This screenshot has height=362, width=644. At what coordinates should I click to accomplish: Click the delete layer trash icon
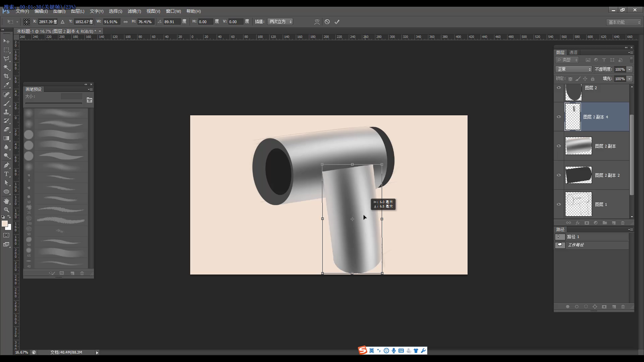(x=623, y=223)
